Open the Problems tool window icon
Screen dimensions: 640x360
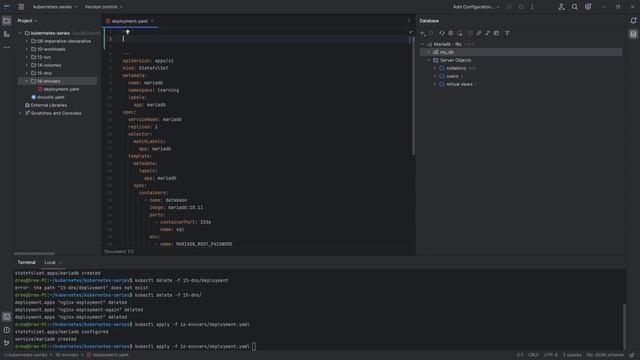[x=7, y=330]
